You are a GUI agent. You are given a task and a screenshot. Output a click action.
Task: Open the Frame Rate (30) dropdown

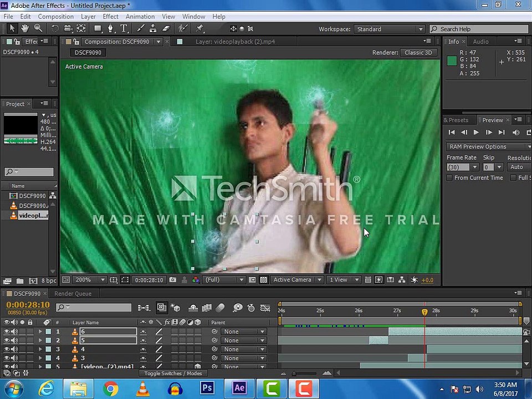click(x=463, y=167)
